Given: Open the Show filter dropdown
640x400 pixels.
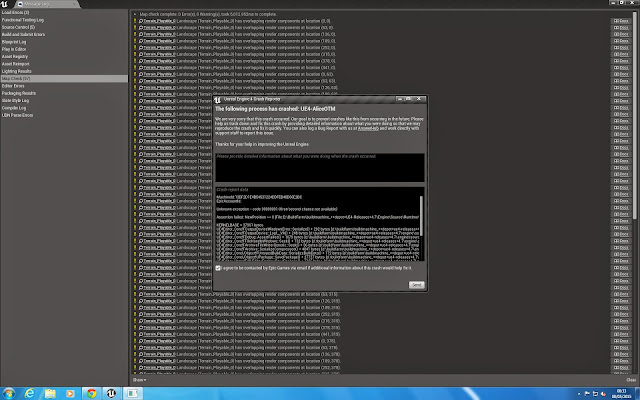Looking at the screenshot, I should point(139,380).
